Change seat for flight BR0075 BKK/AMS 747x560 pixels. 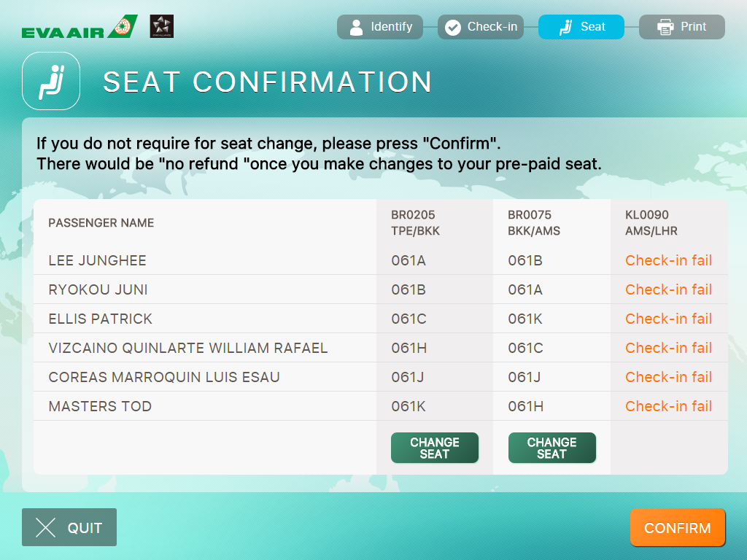(551, 448)
